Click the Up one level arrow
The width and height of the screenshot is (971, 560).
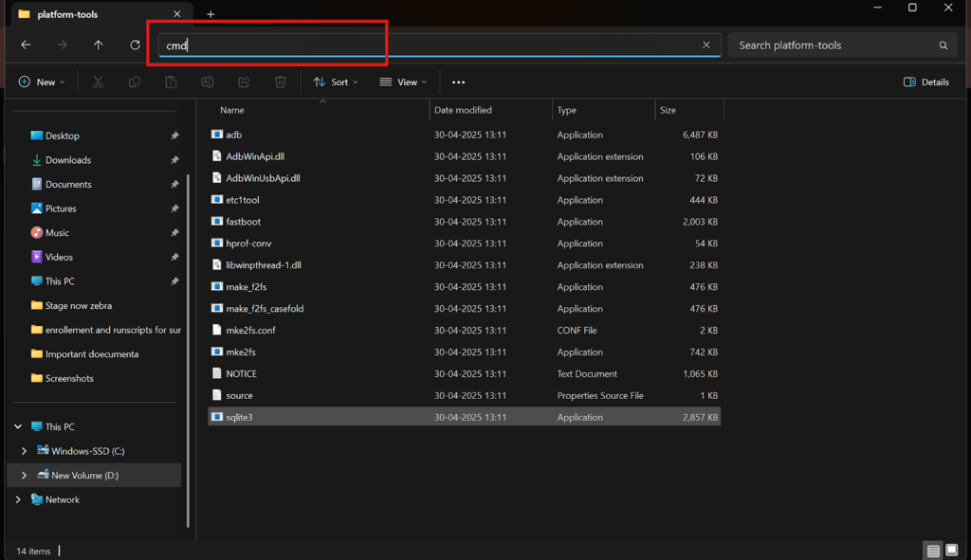(99, 45)
